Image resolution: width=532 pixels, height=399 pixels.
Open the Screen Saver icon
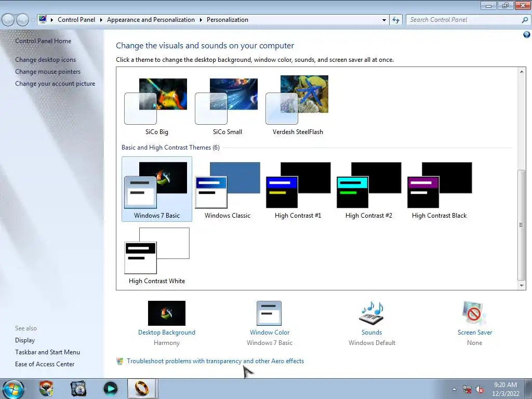click(x=474, y=313)
